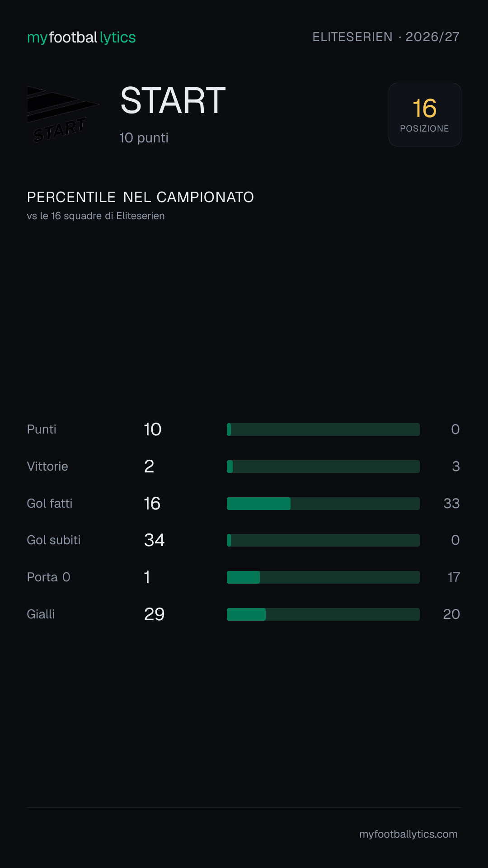
Task: Open the myfootballytics.com footer link
Action: 408,834
